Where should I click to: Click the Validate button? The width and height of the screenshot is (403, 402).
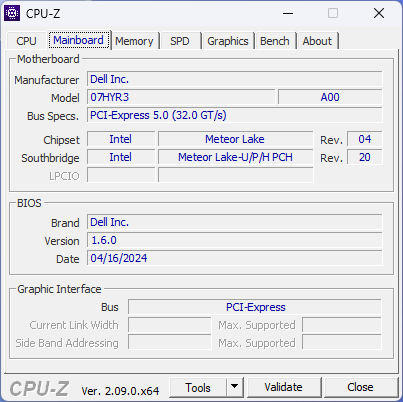coord(284,387)
